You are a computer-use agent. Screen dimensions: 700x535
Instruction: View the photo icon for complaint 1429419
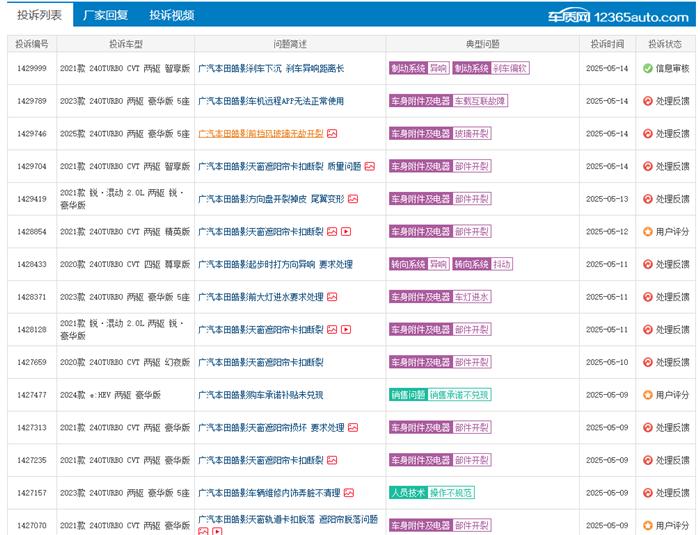click(x=353, y=199)
